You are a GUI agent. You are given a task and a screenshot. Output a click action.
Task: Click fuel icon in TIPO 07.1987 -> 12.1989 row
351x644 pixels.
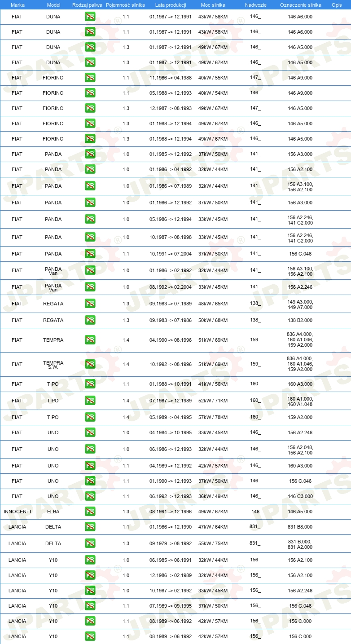pos(90,401)
